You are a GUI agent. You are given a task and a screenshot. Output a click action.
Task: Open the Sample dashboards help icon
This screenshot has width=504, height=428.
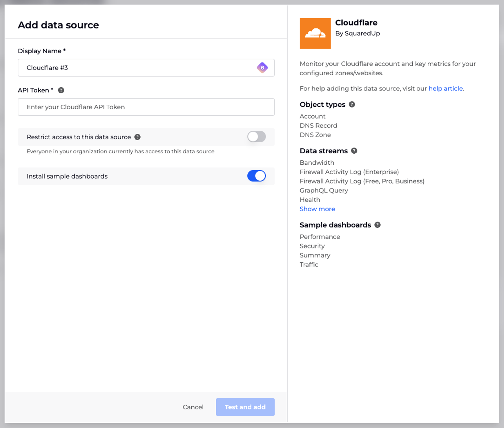point(377,225)
